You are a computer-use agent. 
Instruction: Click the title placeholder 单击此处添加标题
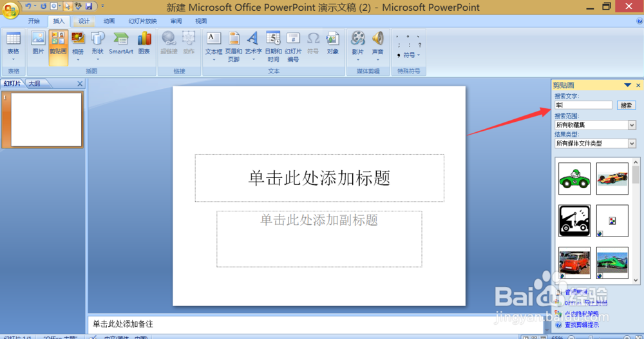tap(319, 178)
